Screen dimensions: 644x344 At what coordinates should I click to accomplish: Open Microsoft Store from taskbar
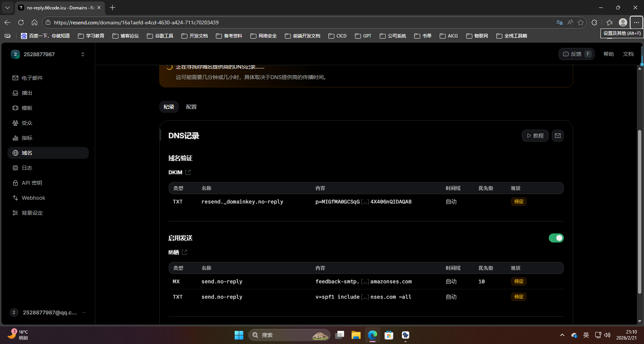click(389, 335)
